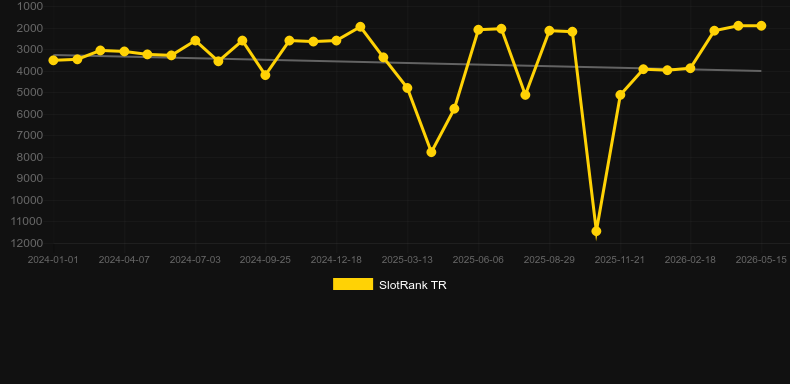Click x-axis date label 2025-06-06
This screenshot has width=790, height=384.
pos(478,260)
